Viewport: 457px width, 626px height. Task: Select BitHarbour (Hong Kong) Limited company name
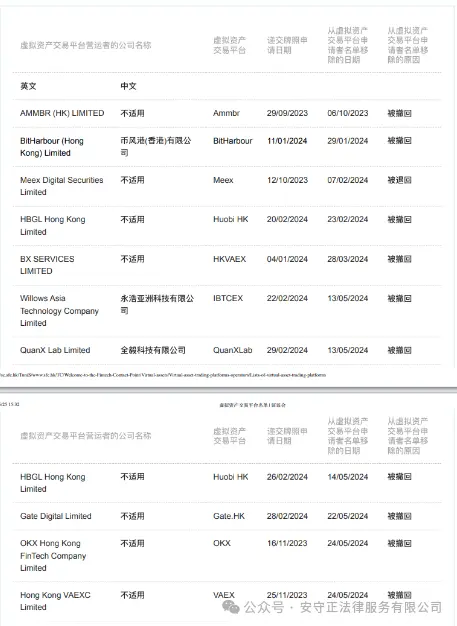pos(52,147)
